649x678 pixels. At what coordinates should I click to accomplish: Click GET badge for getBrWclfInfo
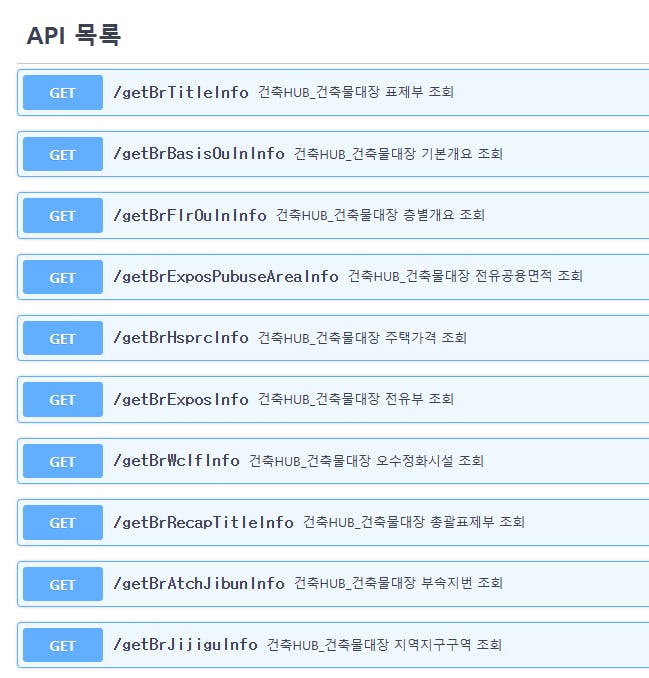63,461
